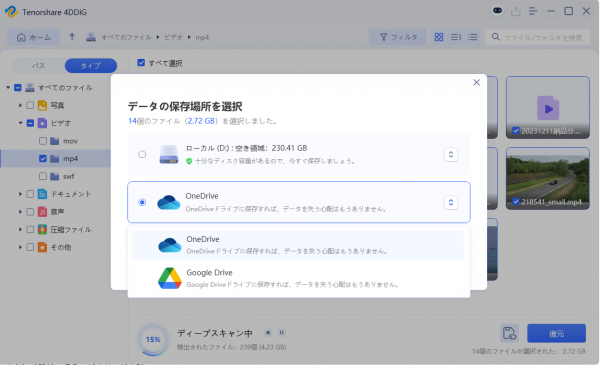This screenshot has height=365, width=600.
Task: Stop the deep scan
Action: click(x=268, y=332)
